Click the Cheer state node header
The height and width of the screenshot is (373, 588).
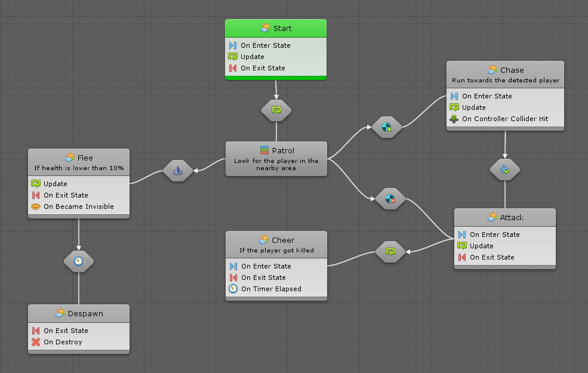point(276,240)
